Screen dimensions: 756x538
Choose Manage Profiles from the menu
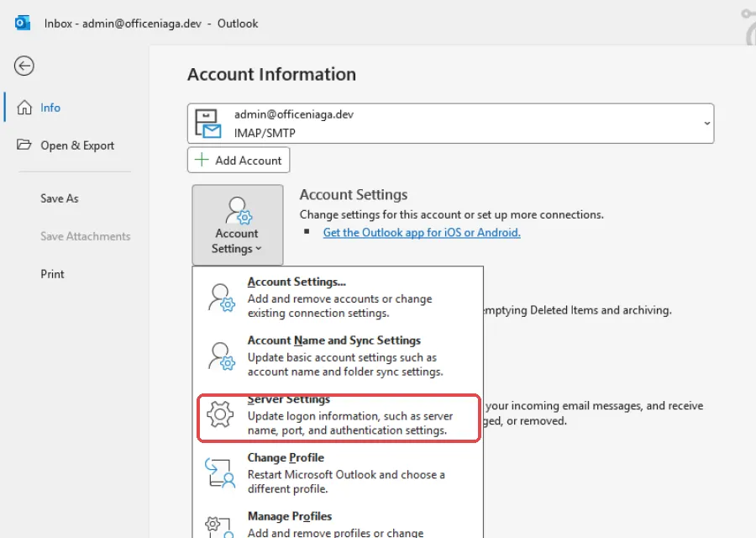(338, 524)
